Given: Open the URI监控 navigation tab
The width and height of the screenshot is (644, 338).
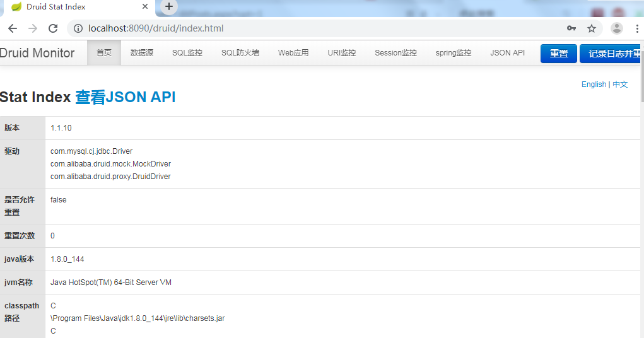Looking at the screenshot, I should coord(342,52).
